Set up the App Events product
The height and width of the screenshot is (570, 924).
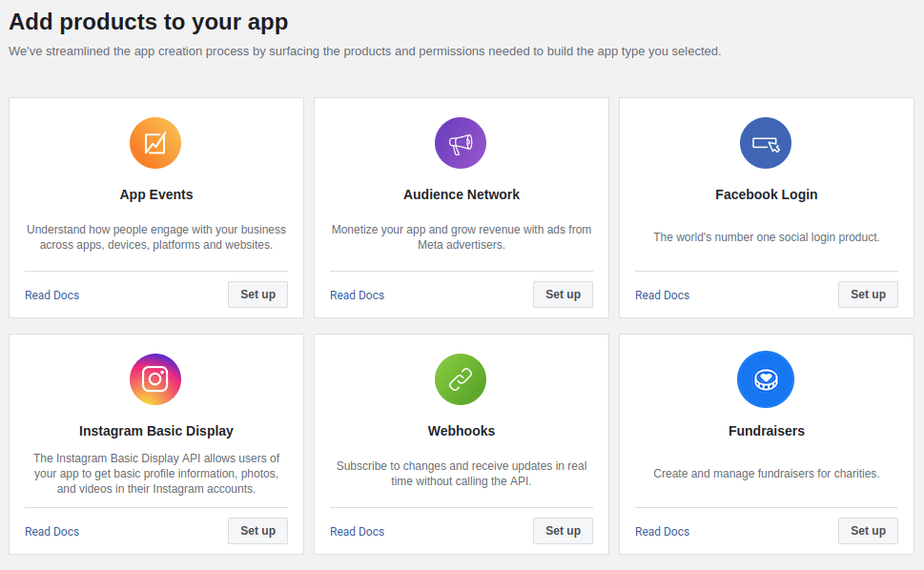tap(258, 295)
